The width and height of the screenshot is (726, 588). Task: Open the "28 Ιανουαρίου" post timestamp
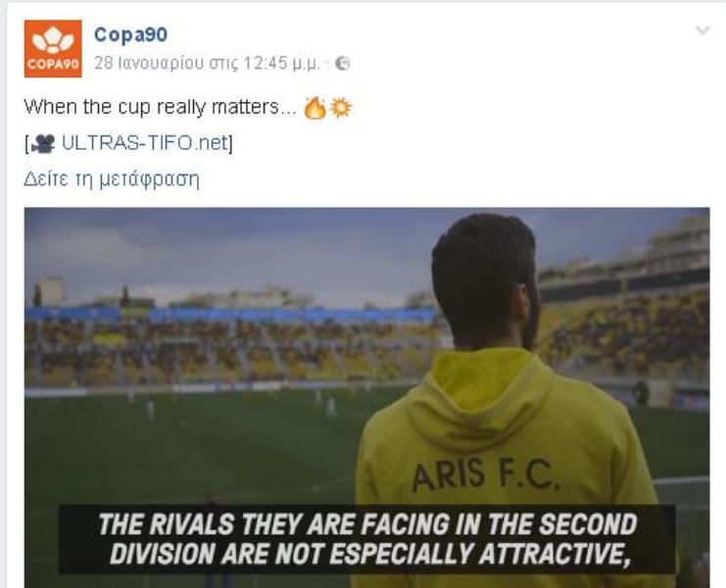207,63
